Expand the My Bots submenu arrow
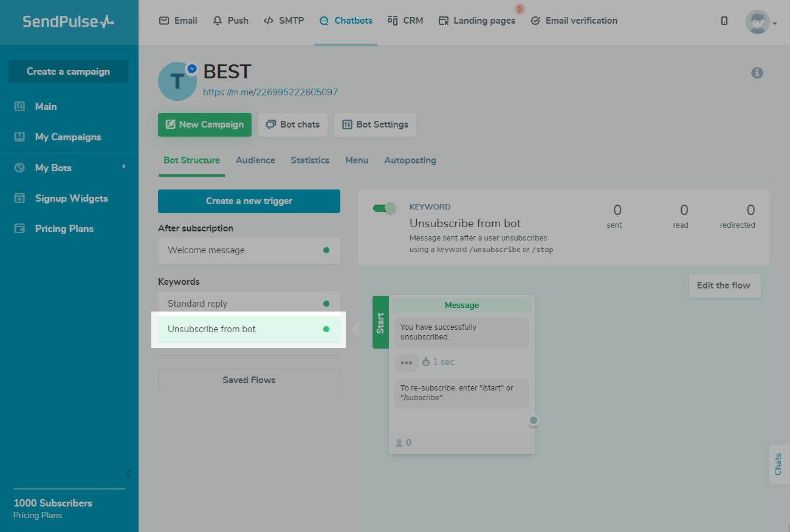 point(123,166)
